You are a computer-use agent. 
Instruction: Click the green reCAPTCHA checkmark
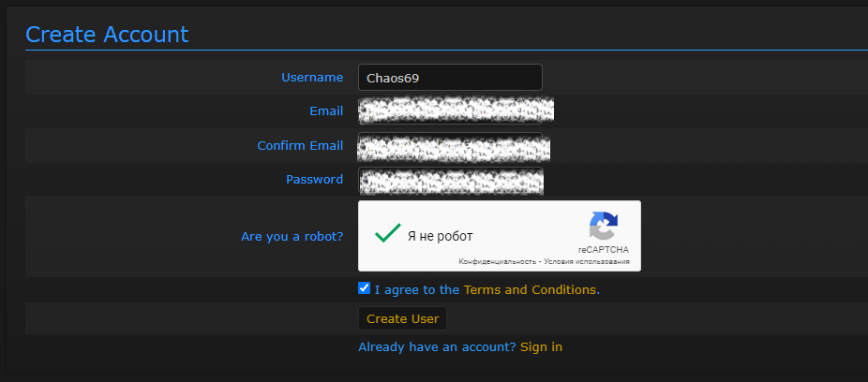point(387,234)
